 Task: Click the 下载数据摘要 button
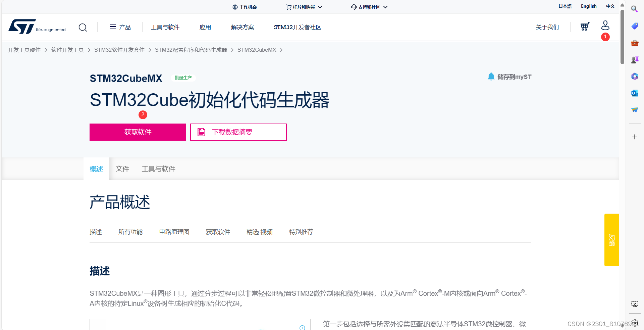pos(238,132)
